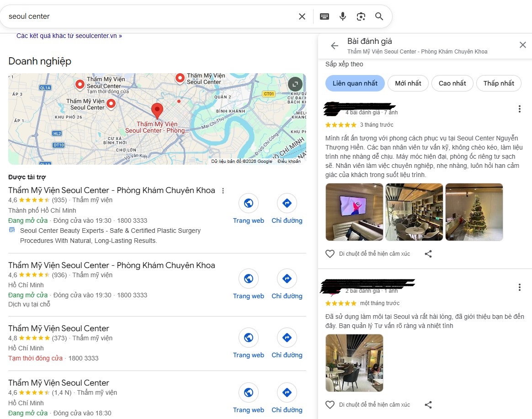Like the một tháng trước review with the heart icon
This screenshot has height=419, width=532.
(x=330, y=405)
